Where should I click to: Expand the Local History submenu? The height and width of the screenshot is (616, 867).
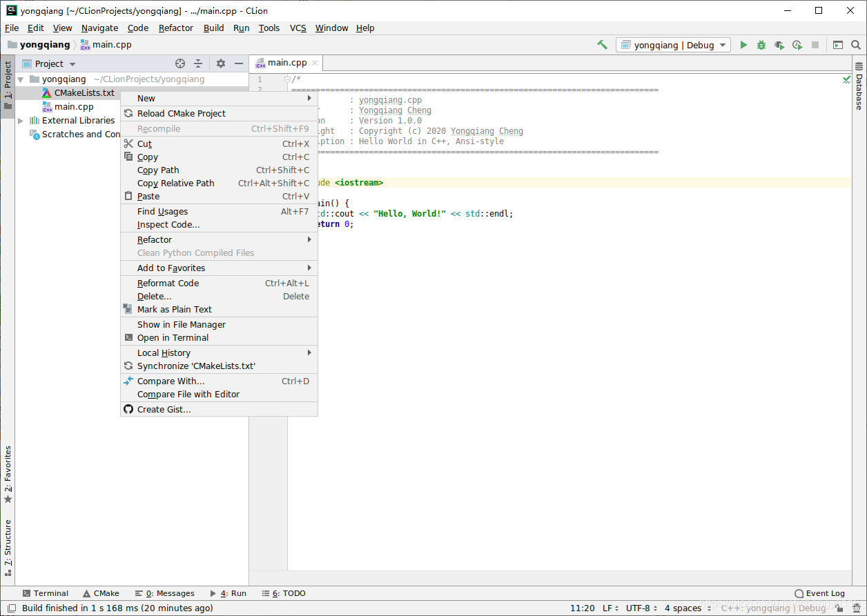pos(220,352)
